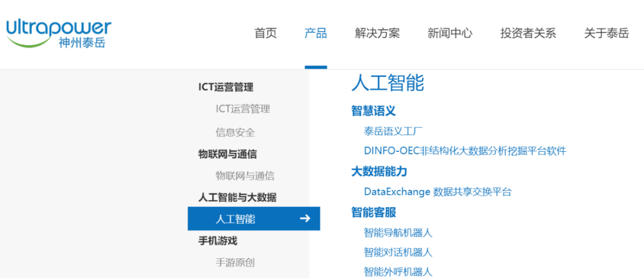The image size is (644, 278).
Task: Open the 投资者关系 menu
Action: 528,33
